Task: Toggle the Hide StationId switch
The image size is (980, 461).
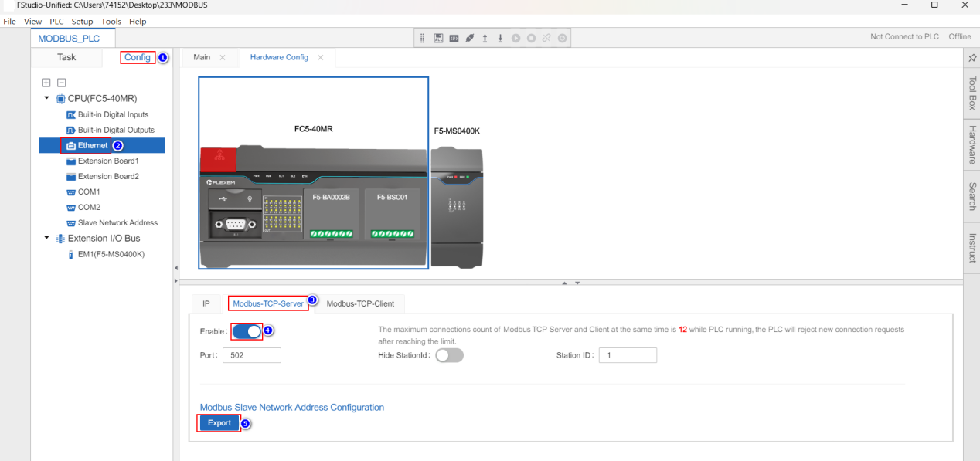Action: 450,355
